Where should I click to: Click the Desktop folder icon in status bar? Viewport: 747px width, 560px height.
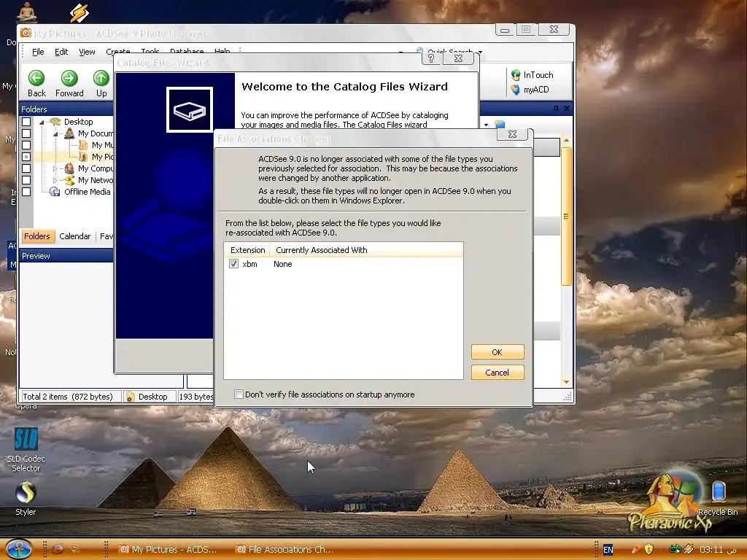click(130, 397)
